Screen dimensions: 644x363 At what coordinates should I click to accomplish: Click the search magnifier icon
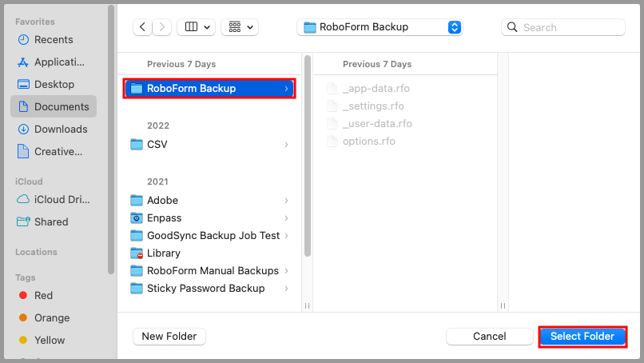(512, 27)
